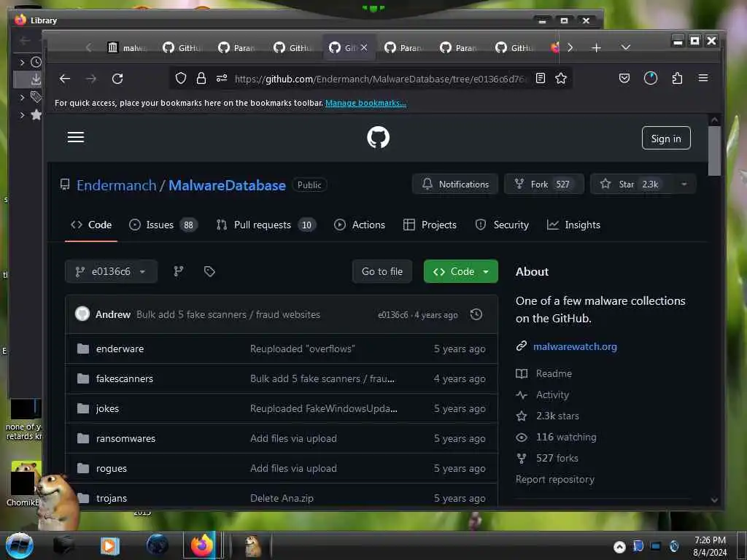The width and height of the screenshot is (747, 560).
Task: Click the Firefox forward arrow
Action: coord(91,79)
